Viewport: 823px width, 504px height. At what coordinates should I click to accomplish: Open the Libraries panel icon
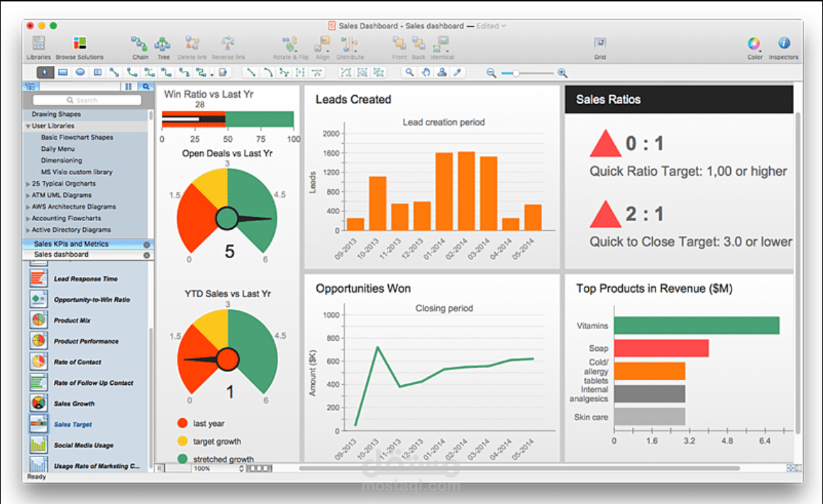pyautogui.click(x=38, y=44)
